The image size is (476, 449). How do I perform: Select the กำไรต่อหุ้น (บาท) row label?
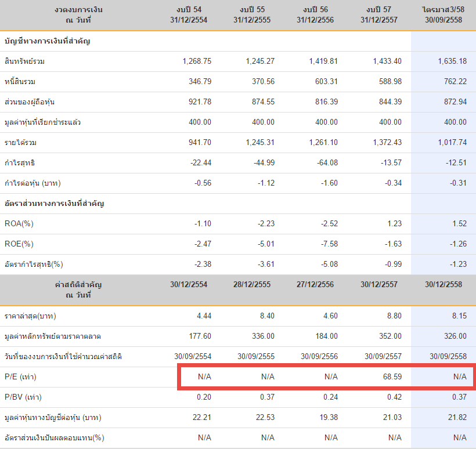pos(33,183)
